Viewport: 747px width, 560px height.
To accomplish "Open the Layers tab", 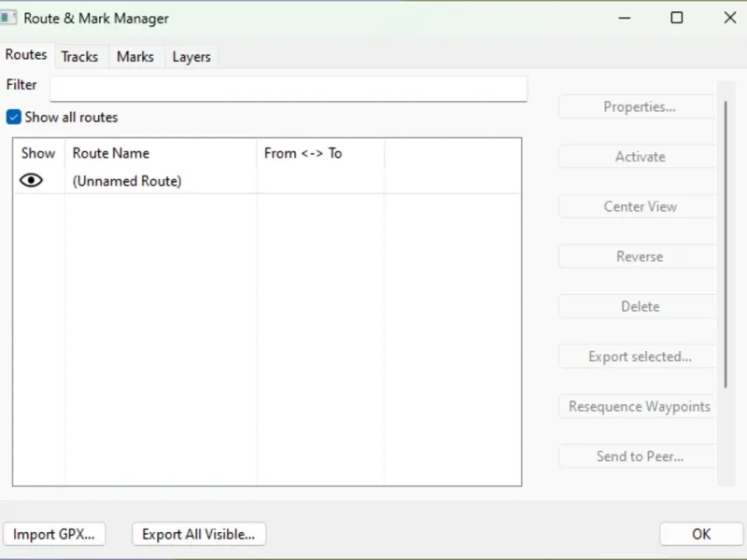I will point(191,57).
